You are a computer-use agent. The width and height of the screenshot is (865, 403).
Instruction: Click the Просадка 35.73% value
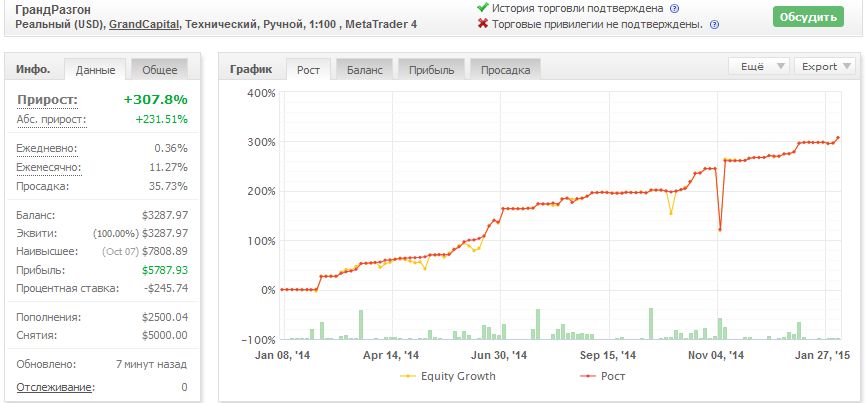click(168, 186)
